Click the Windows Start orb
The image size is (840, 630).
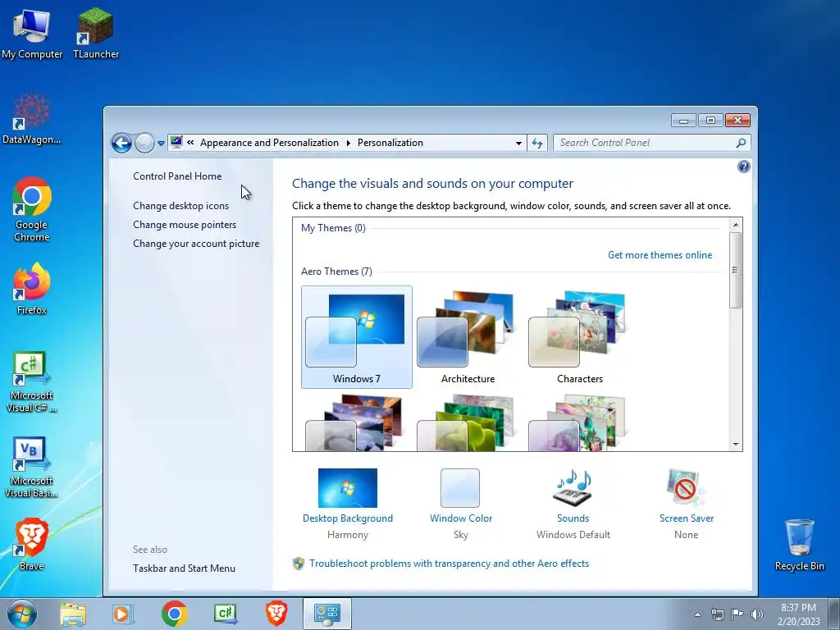pyautogui.click(x=22, y=614)
